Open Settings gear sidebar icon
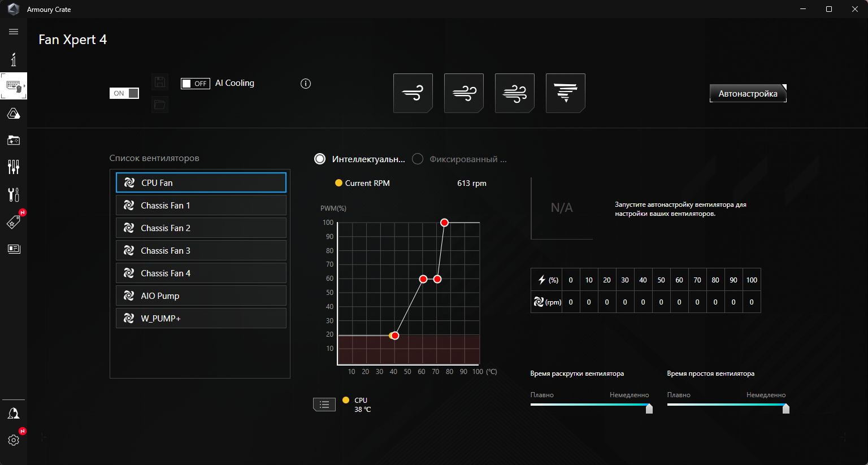This screenshot has height=465, width=868. tap(14, 440)
